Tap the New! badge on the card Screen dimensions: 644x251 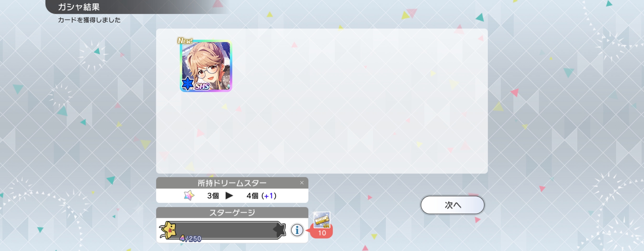click(185, 41)
